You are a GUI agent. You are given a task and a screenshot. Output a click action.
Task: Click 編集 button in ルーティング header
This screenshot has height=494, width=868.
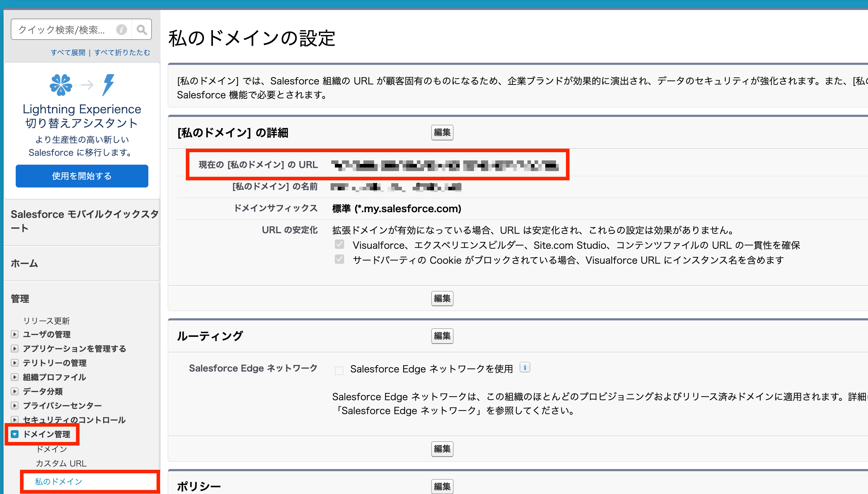(x=442, y=336)
